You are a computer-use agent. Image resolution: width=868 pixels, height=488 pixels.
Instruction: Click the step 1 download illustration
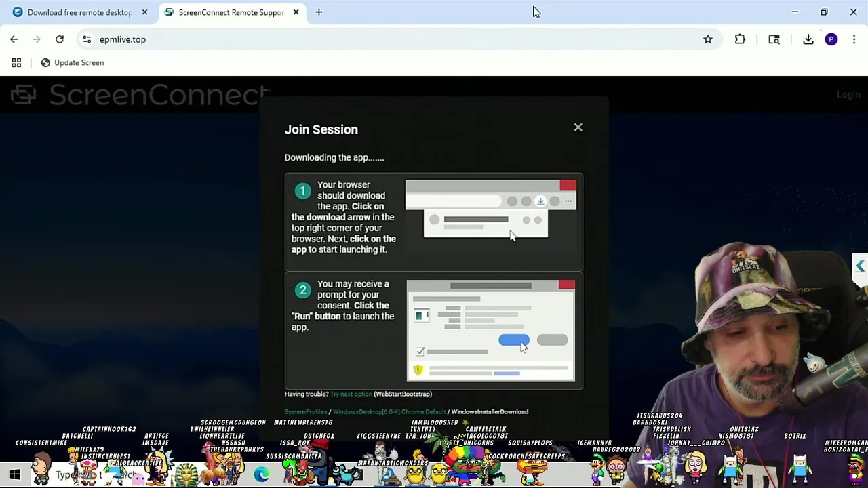point(490,209)
